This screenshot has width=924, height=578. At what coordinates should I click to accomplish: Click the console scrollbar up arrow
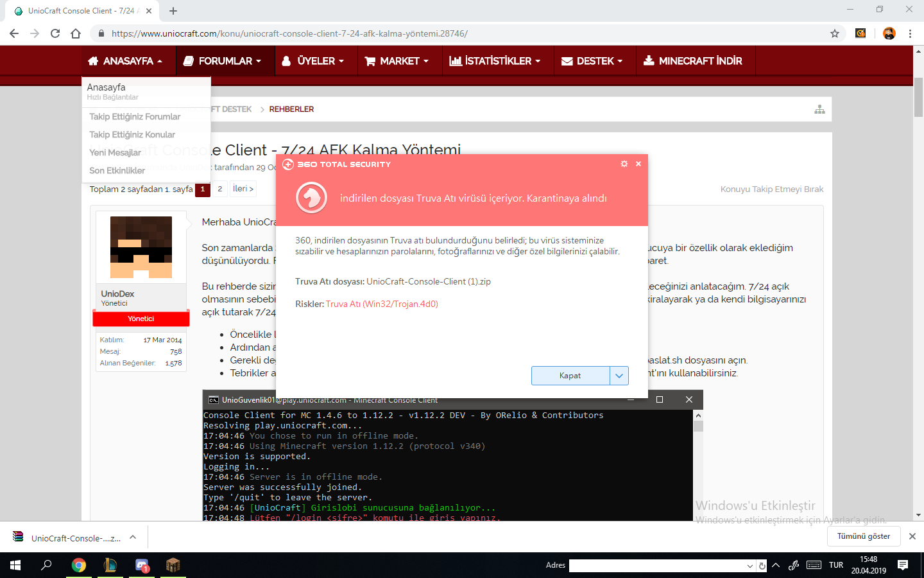tap(698, 416)
